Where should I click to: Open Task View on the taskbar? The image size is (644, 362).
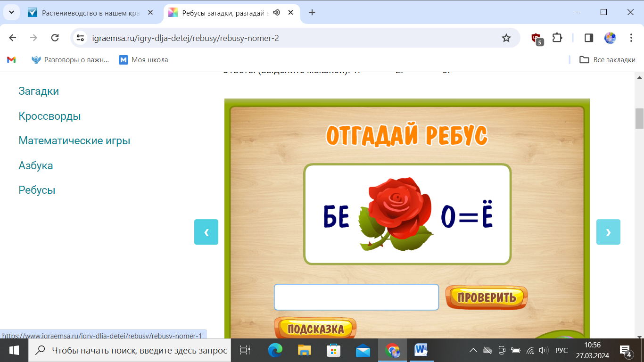point(245,350)
